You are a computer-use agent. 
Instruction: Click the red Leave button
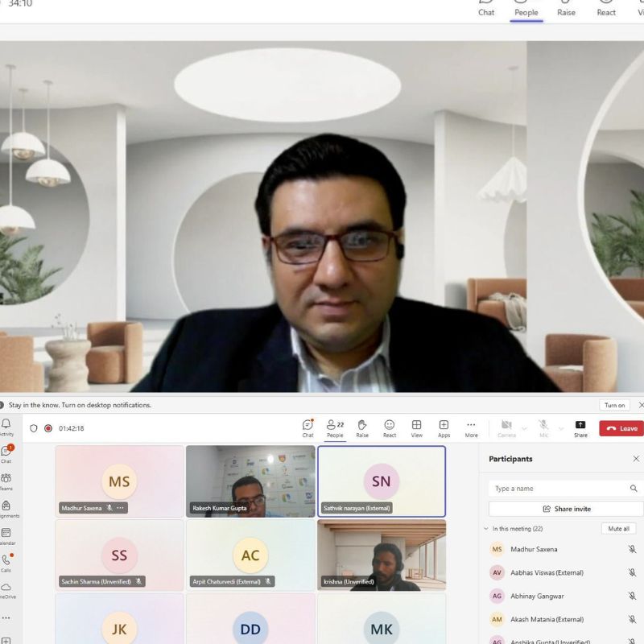click(x=621, y=428)
